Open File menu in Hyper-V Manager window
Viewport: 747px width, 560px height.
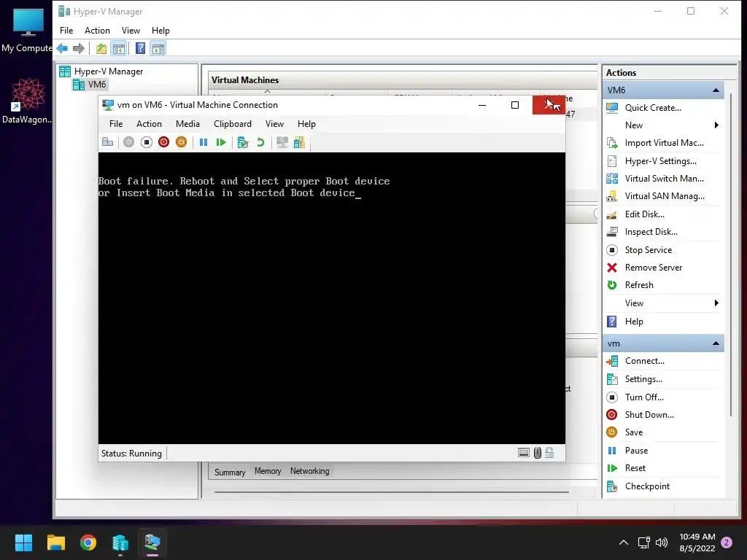pyautogui.click(x=66, y=31)
